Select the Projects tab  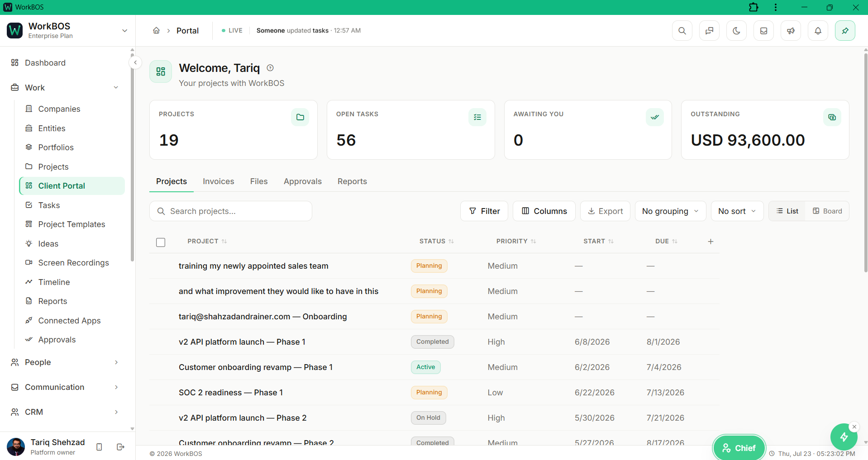pyautogui.click(x=172, y=181)
